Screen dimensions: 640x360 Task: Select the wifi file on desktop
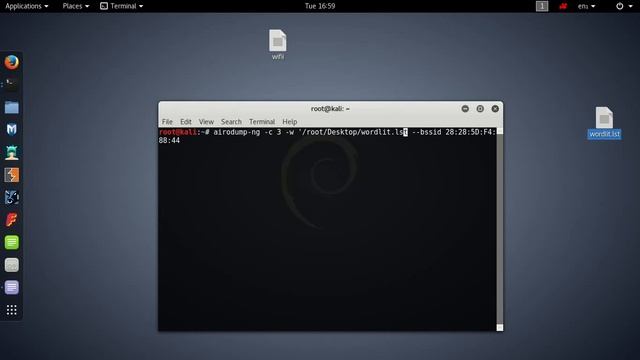(278, 44)
